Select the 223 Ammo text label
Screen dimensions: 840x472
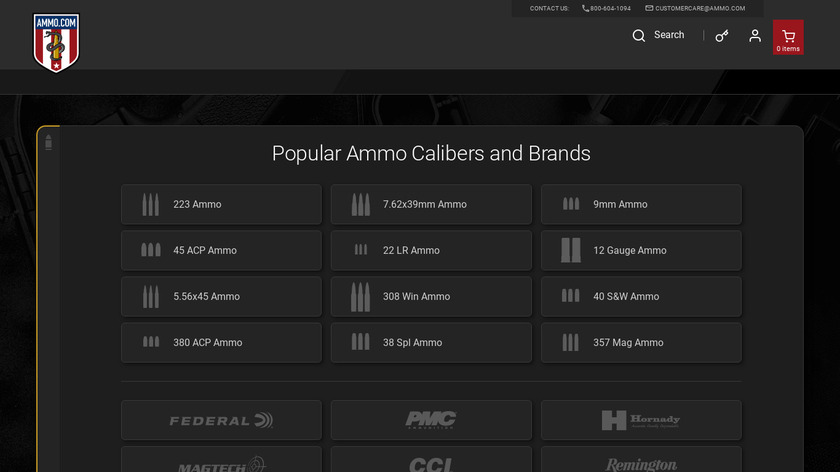point(197,205)
